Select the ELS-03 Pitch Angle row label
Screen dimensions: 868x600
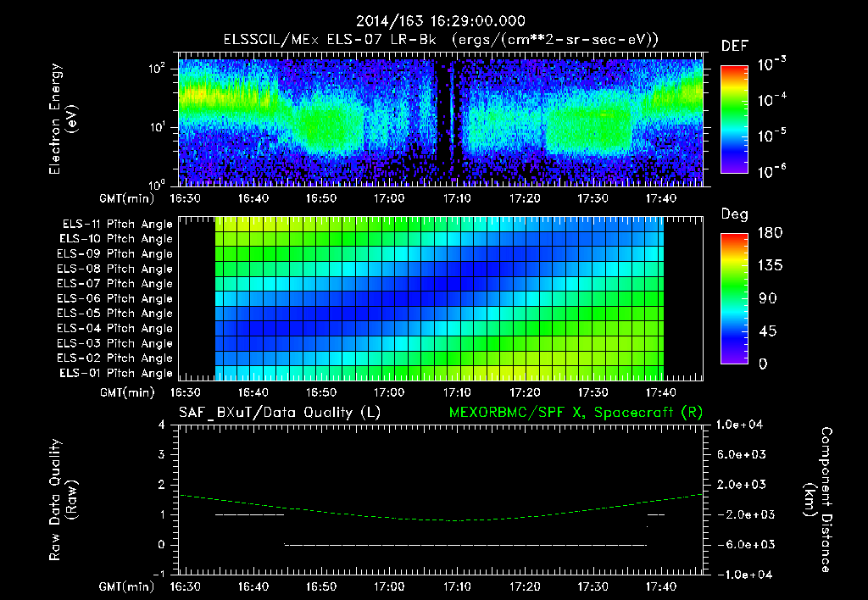(115, 343)
